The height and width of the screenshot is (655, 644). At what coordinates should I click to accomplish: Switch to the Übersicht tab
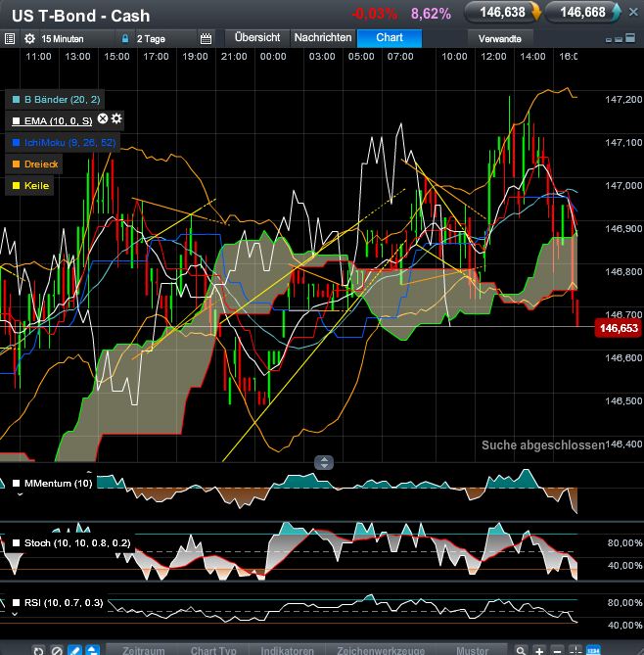(257, 37)
